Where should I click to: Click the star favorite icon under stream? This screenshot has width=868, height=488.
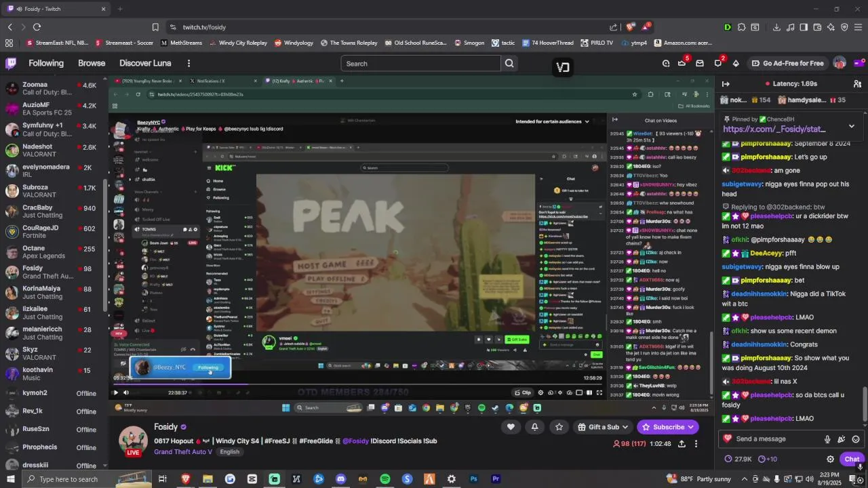(x=559, y=427)
